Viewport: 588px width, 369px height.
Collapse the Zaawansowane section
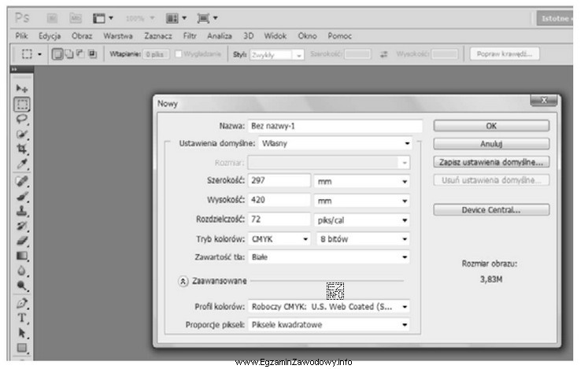click(183, 281)
